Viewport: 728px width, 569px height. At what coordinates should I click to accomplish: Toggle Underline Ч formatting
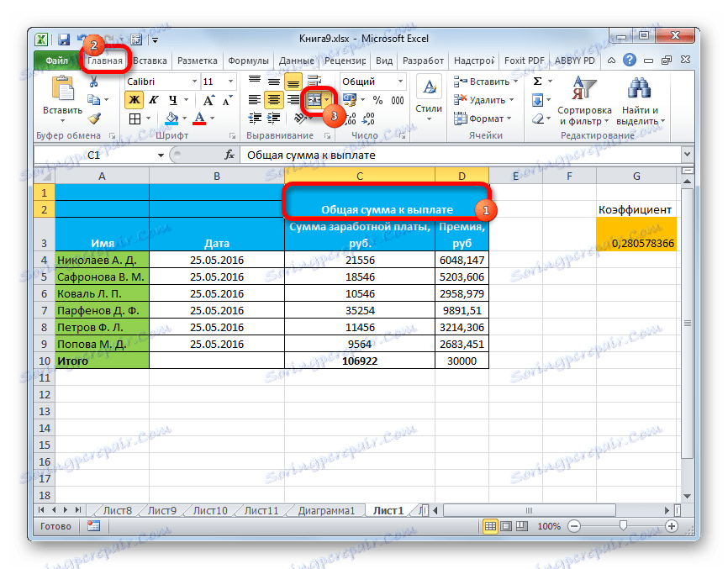[x=172, y=100]
